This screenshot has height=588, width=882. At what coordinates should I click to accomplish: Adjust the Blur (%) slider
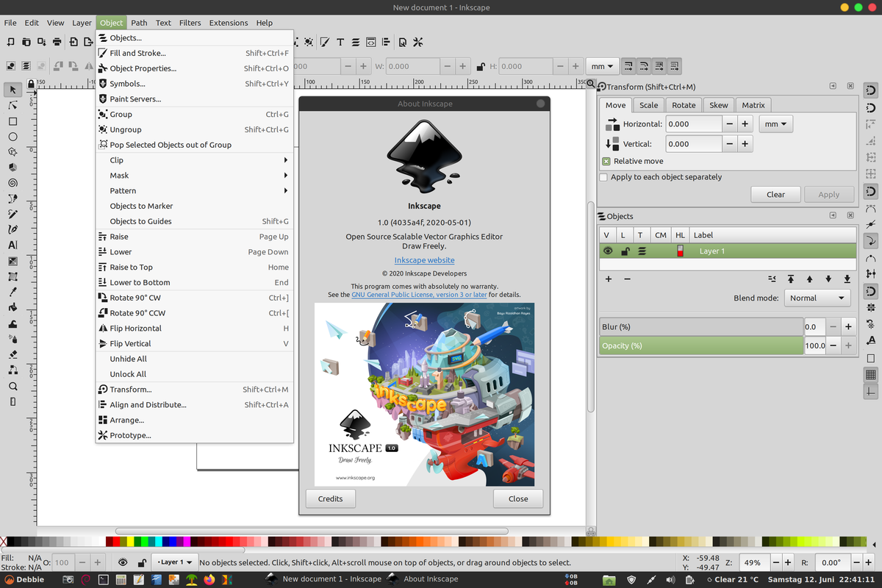point(701,326)
